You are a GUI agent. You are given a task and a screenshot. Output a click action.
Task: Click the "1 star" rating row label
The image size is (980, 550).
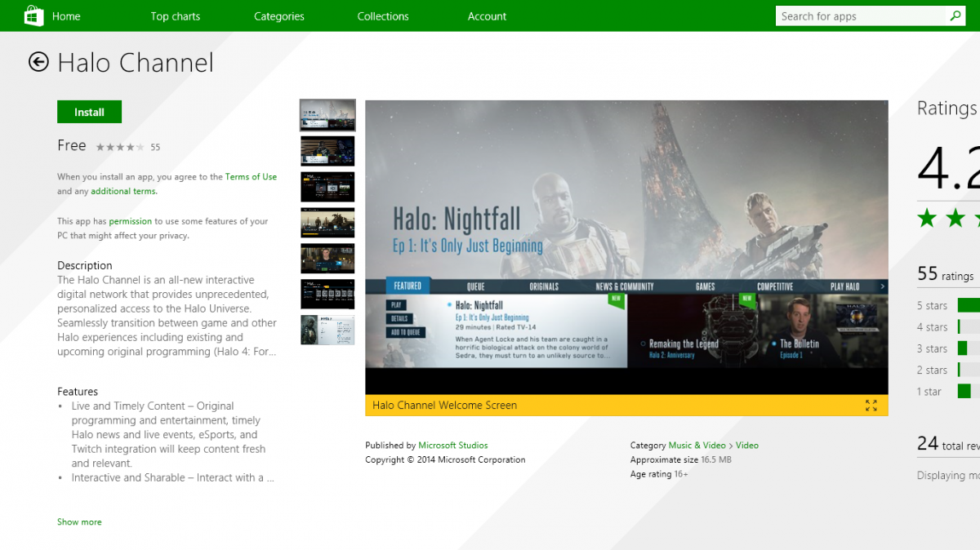point(929,392)
